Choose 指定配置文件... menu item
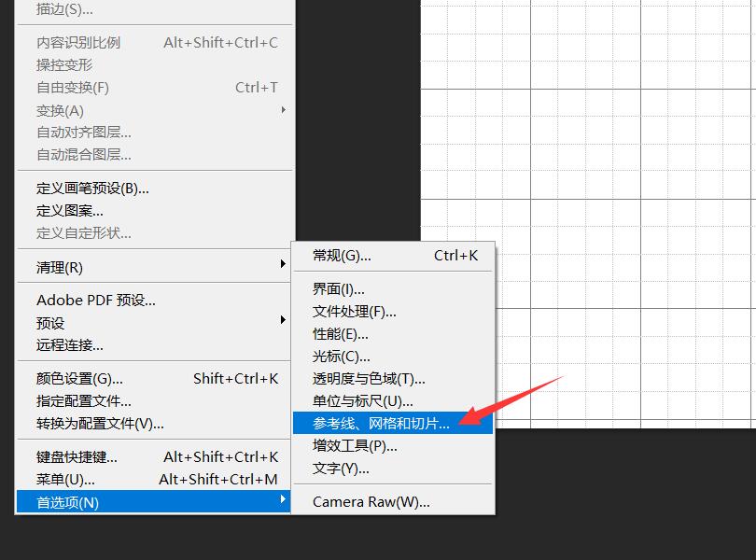The height and width of the screenshot is (560, 756). click(x=155, y=400)
